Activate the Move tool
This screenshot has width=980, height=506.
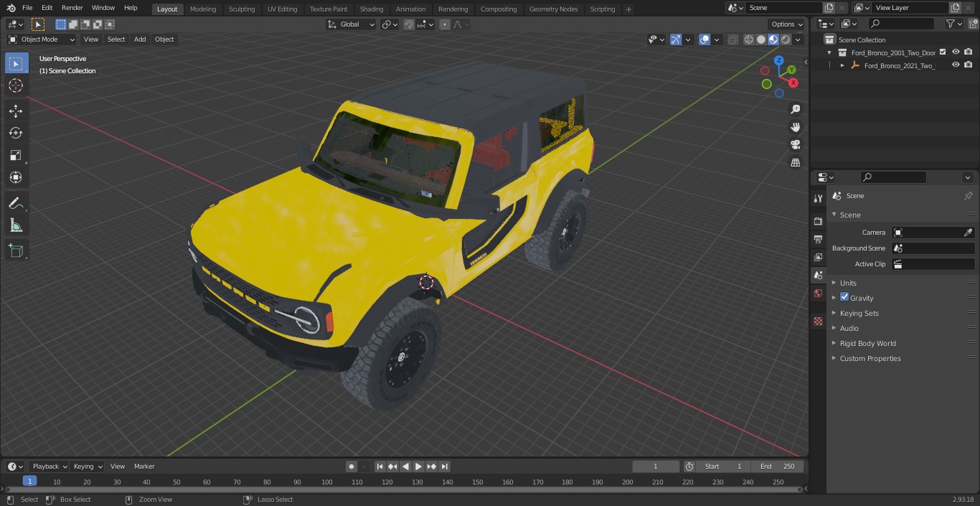pos(16,111)
